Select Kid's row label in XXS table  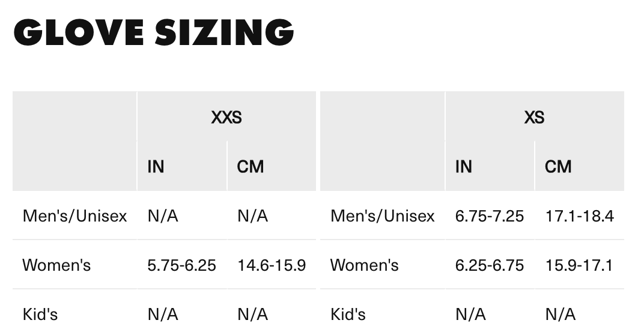(x=40, y=315)
